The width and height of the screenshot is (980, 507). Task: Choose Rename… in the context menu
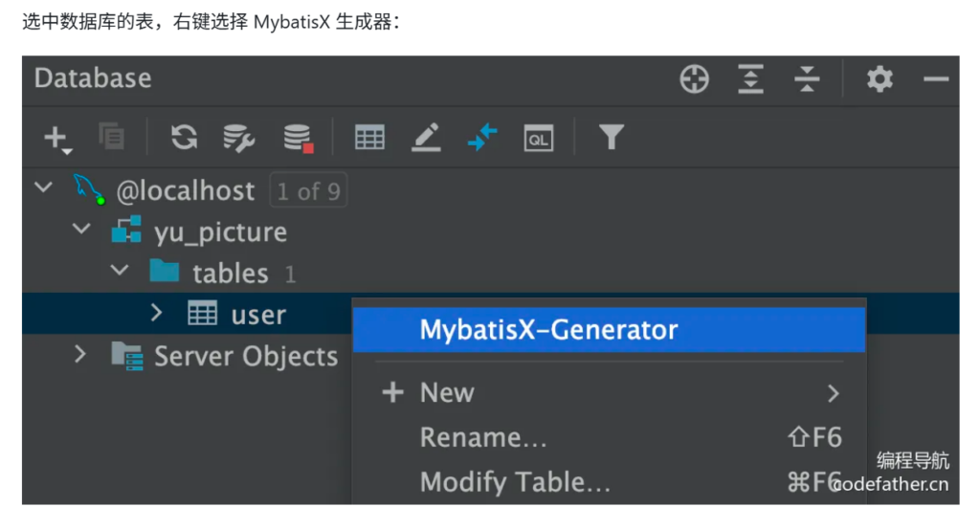483,437
